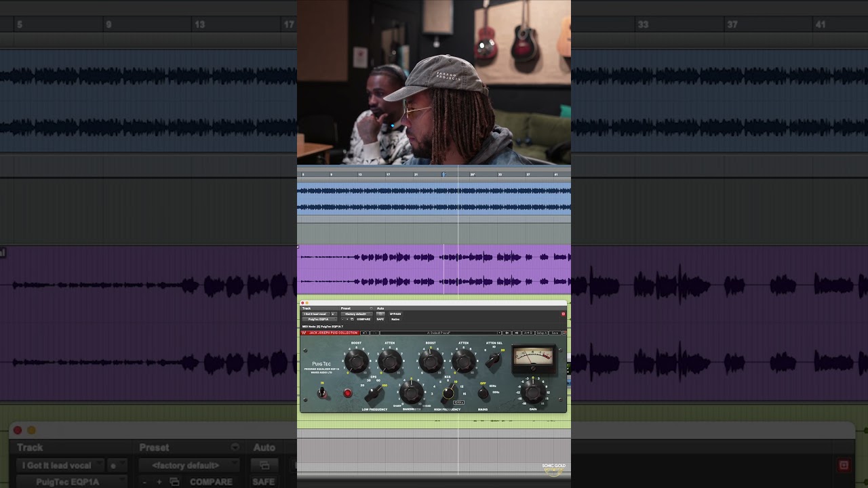The image size is (868, 488).
Task: Close the sharp center PuigTec plug-in window
Action: pos(302,303)
